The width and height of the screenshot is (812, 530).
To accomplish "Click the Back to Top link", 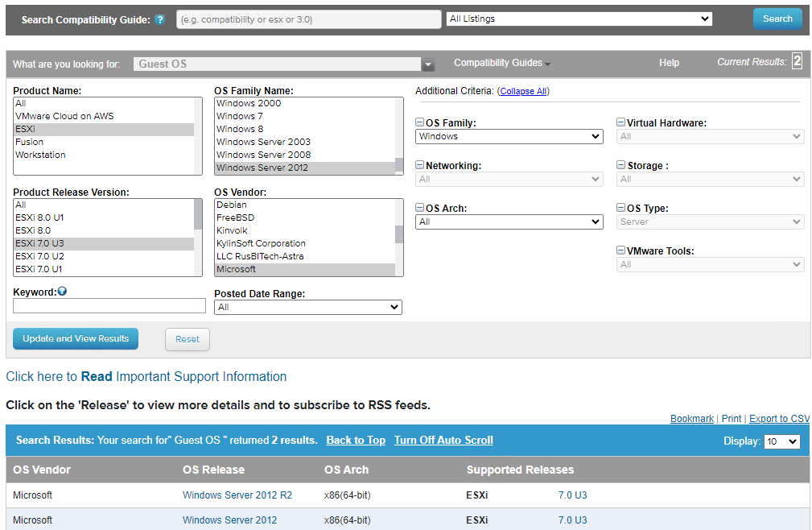I will coord(356,441).
